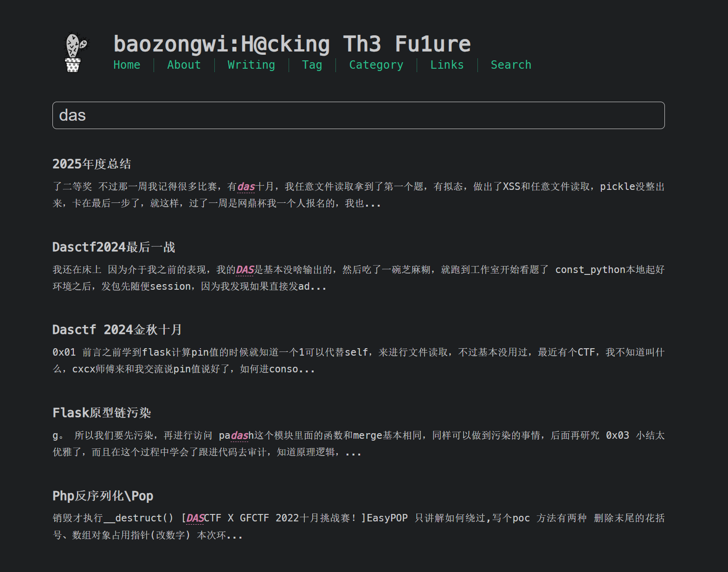Open the Dasctf2024最后一战 post
728x572 pixels.
114,247
